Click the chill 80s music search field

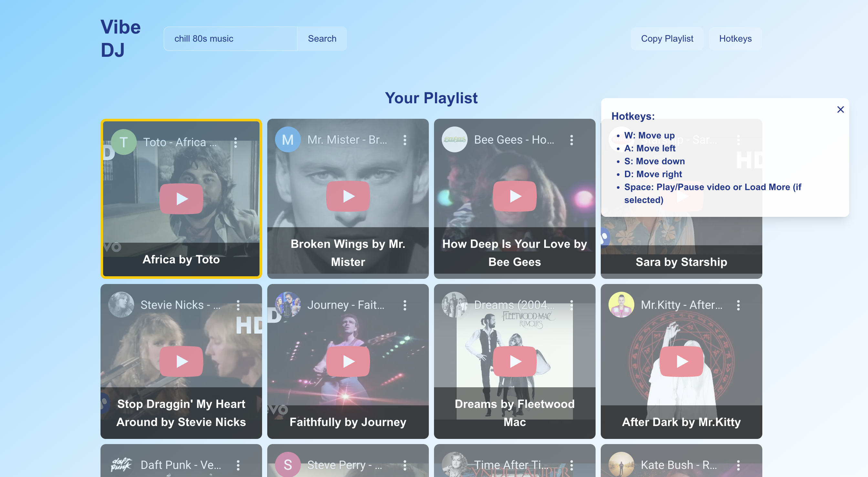(x=230, y=39)
